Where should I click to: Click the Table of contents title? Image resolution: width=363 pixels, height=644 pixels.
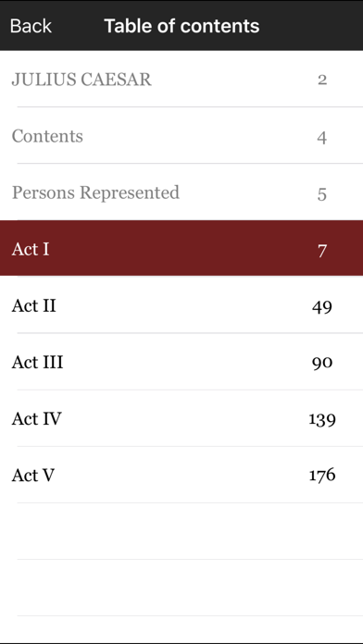tap(181, 26)
